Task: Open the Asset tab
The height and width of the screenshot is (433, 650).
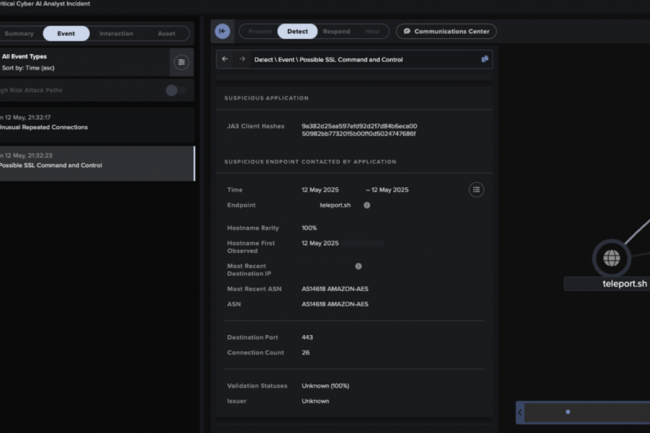Action: 166,33
